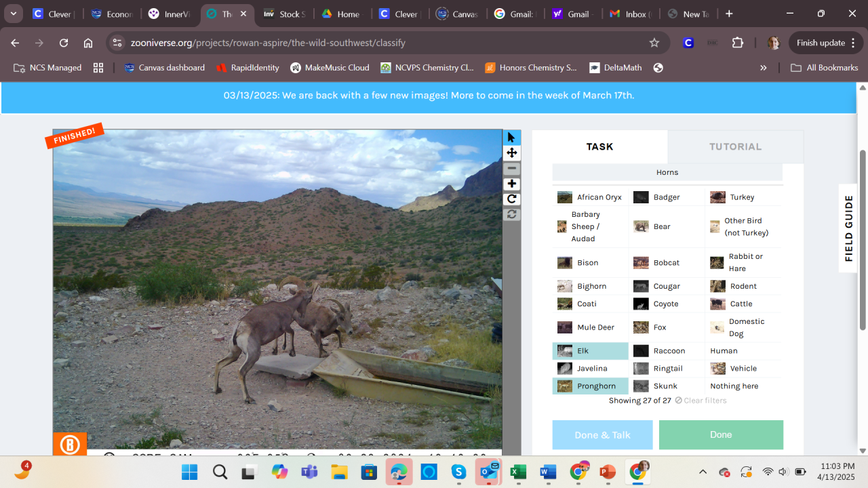
Task: Open Copilot from the taskbar
Action: 279,472
